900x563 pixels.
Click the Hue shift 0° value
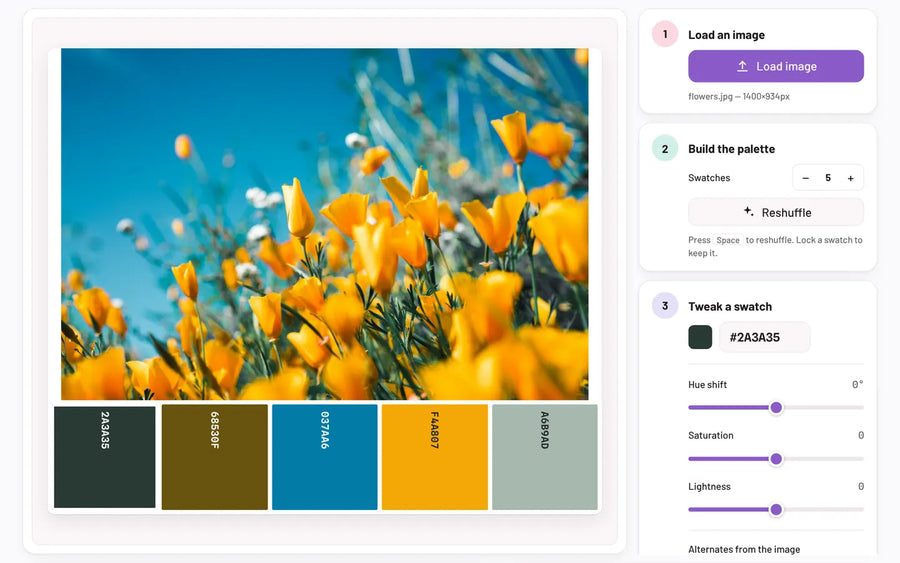point(858,385)
